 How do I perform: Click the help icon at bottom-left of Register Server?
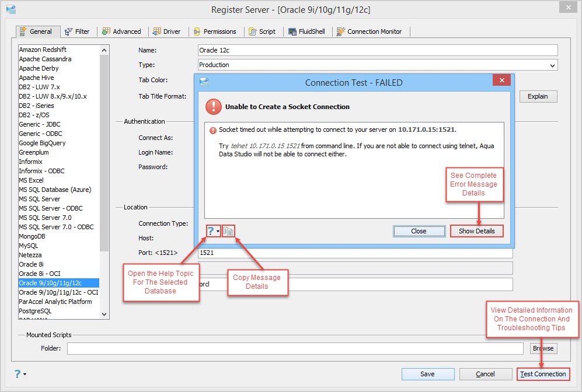(18, 374)
